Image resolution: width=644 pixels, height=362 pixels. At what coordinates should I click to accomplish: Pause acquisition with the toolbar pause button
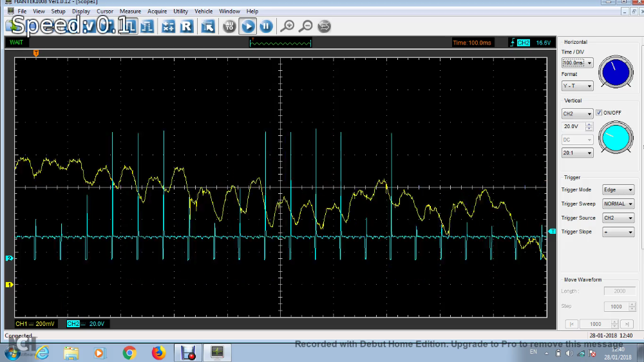[x=266, y=26]
